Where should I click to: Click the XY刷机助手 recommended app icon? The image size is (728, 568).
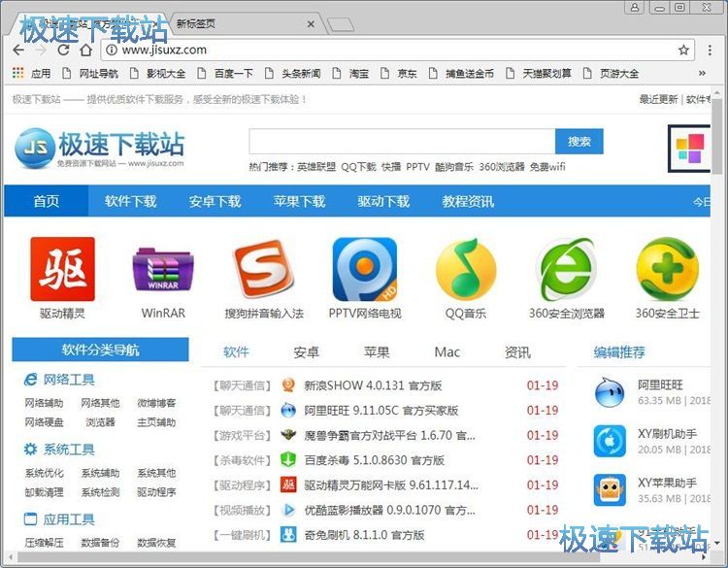click(610, 441)
